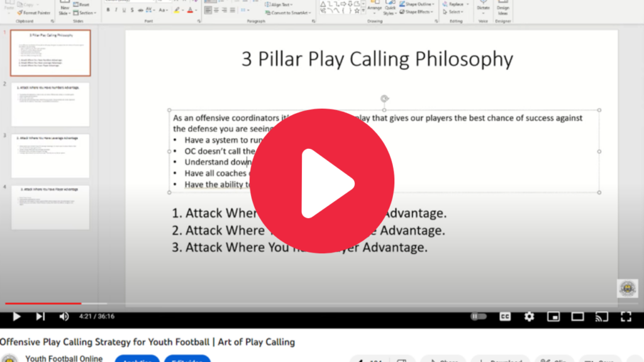
Task: Open Shape Outline options
Action: [x=417, y=4]
